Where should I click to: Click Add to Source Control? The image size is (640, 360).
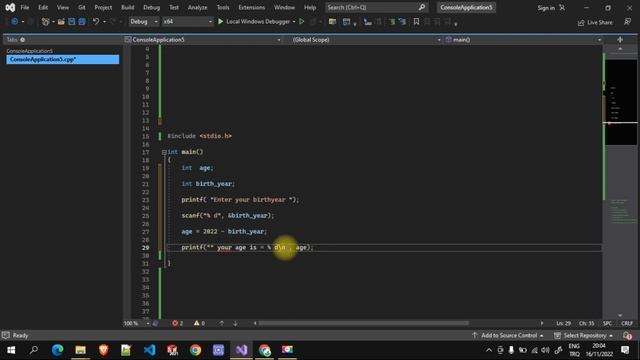508,335
